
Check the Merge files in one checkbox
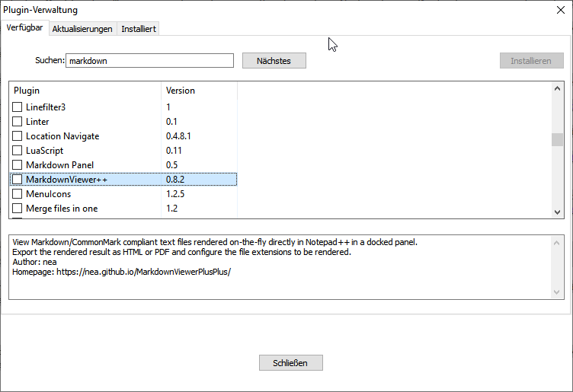[x=18, y=209]
